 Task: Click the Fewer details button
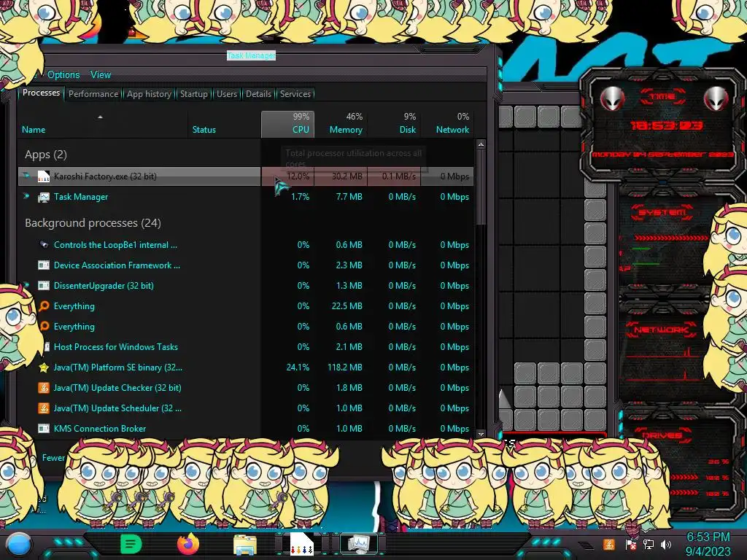coord(53,458)
